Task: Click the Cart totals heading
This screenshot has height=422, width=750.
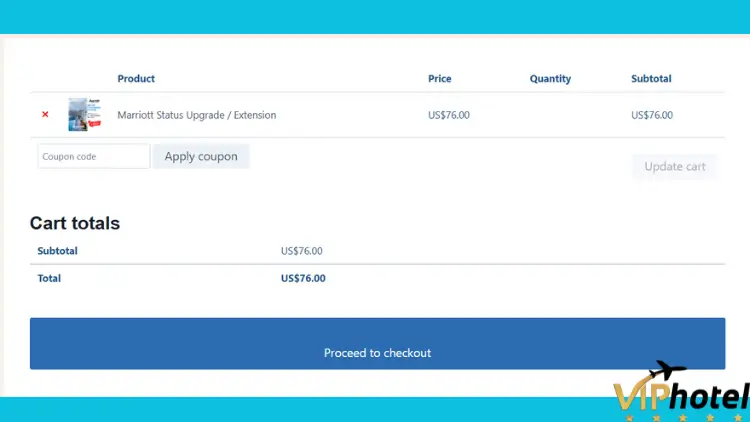Action: pyautogui.click(x=75, y=223)
